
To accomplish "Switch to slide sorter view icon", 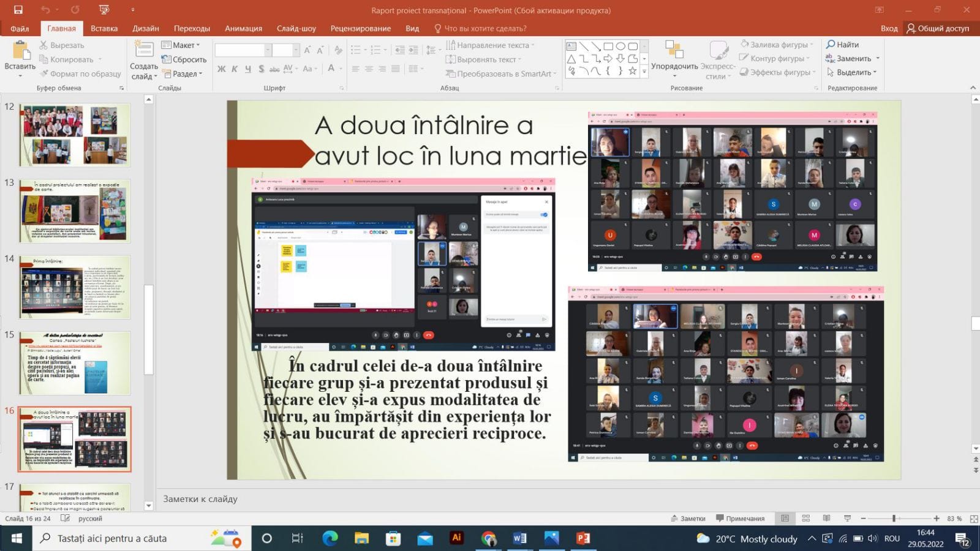I will tap(806, 519).
